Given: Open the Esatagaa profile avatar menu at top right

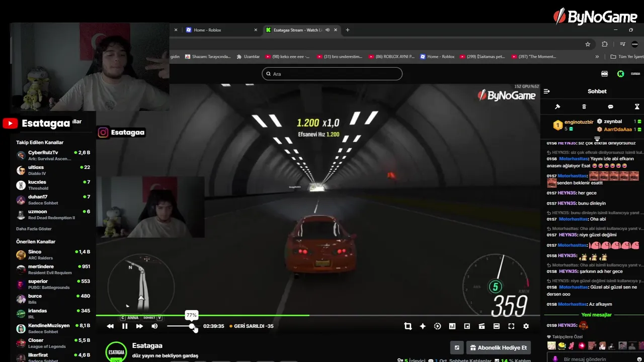Looking at the screenshot, I should pos(635,74).
